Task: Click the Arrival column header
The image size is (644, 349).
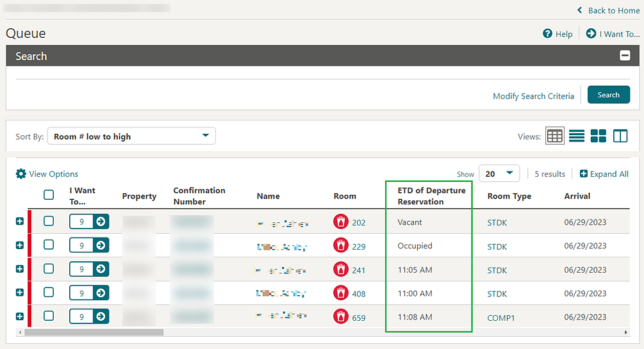Action: 577,196
